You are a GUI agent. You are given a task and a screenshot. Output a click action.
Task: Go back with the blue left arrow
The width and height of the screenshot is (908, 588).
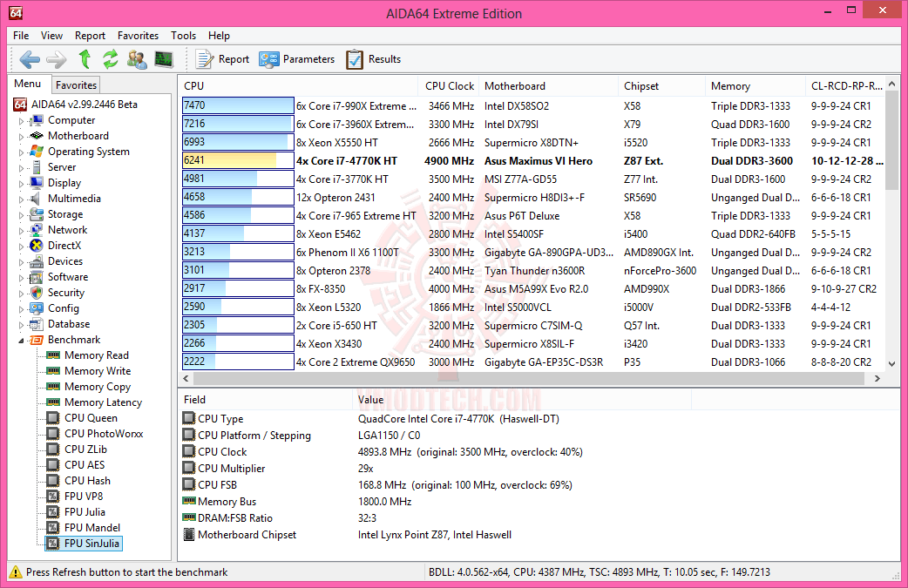point(30,59)
